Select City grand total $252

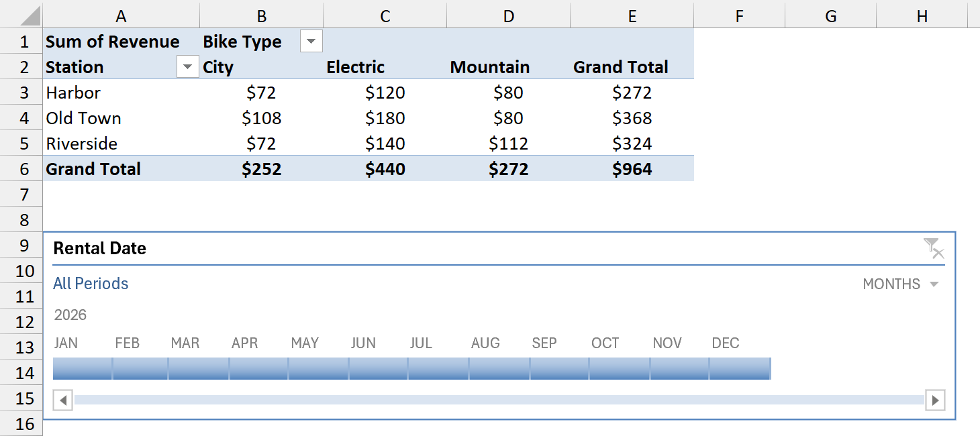(x=262, y=169)
